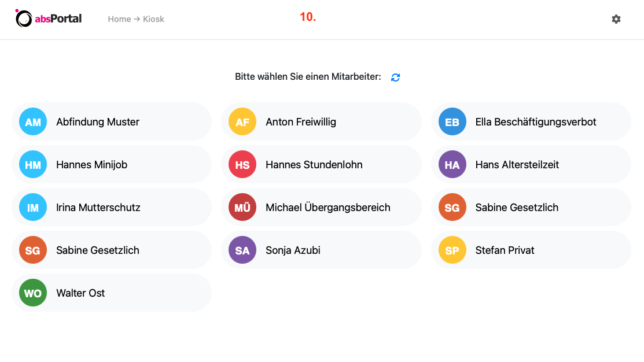Go to Home in the breadcrumb
This screenshot has height=362, width=644.
(119, 19)
